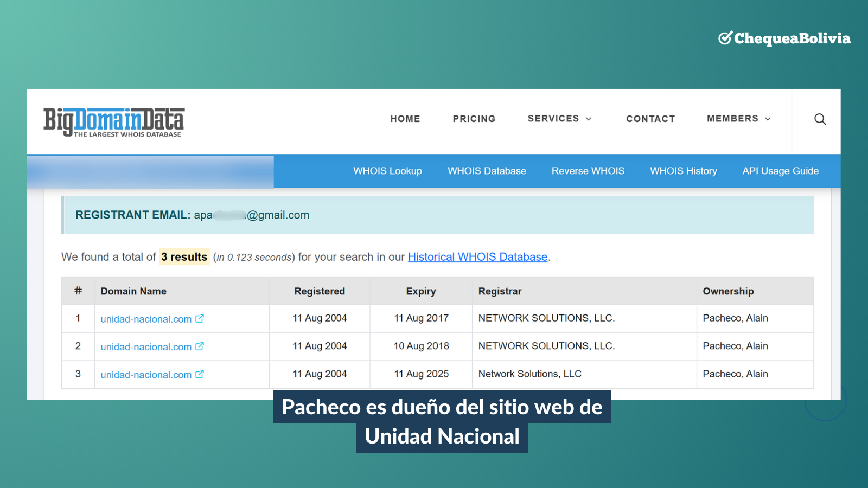This screenshot has height=488, width=868.
Task: Expand the Members dropdown chevron
Action: (768, 119)
